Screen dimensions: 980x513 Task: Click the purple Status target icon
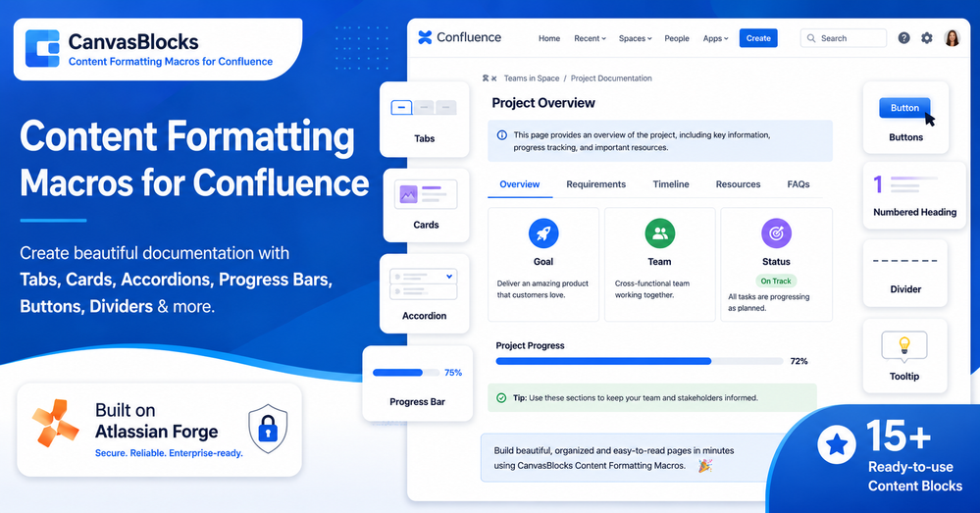coord(776,233)
